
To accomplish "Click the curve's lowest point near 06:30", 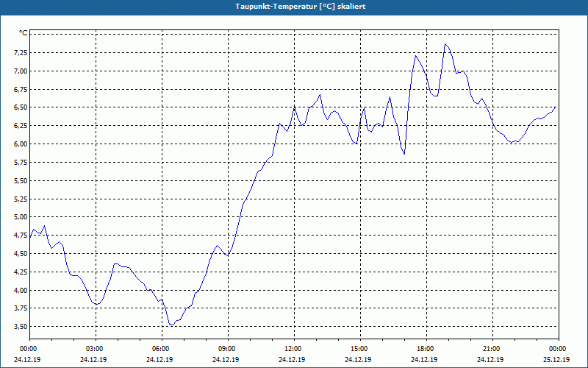I will click(x=172, y=325).
